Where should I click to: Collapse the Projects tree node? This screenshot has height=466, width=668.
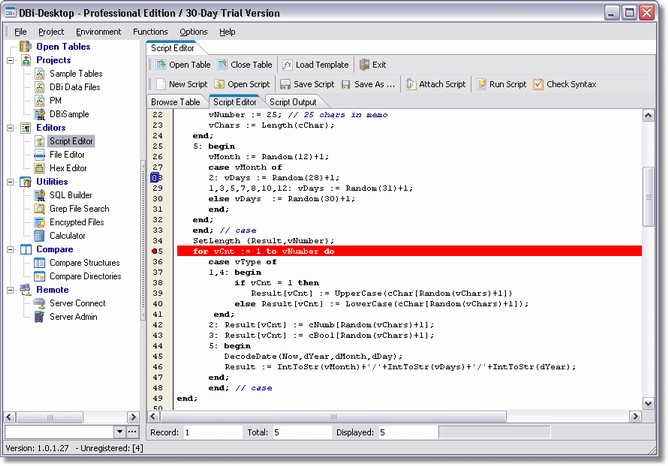click(10, 60)
